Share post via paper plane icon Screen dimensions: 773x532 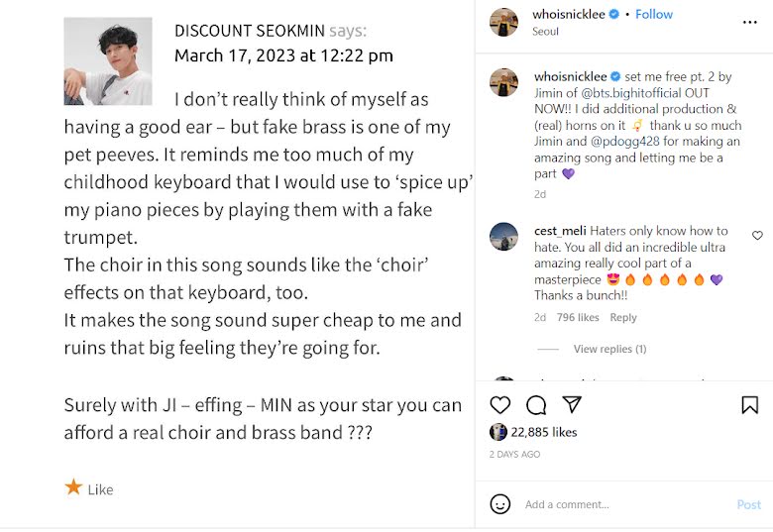[572, 404]
